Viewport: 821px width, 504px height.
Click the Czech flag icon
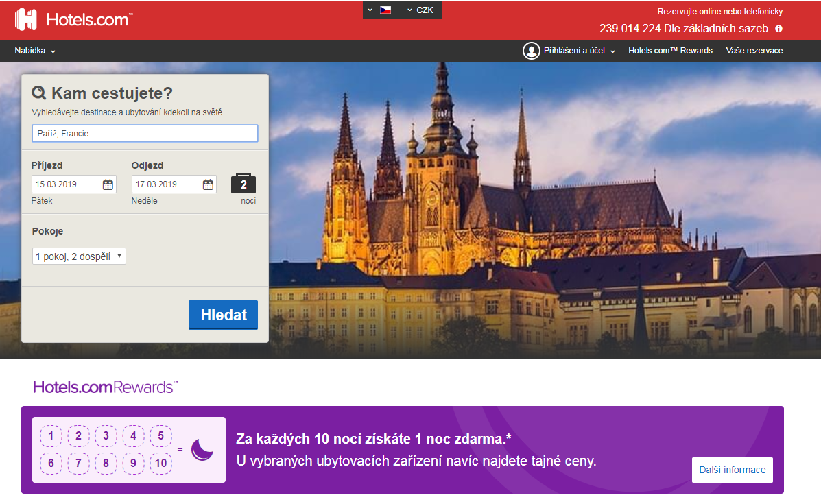pos(385,10)
